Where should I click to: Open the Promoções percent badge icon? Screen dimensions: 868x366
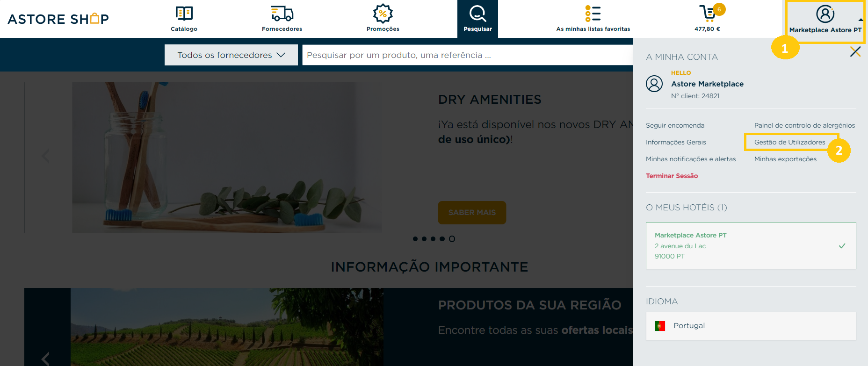pos(383,14)
